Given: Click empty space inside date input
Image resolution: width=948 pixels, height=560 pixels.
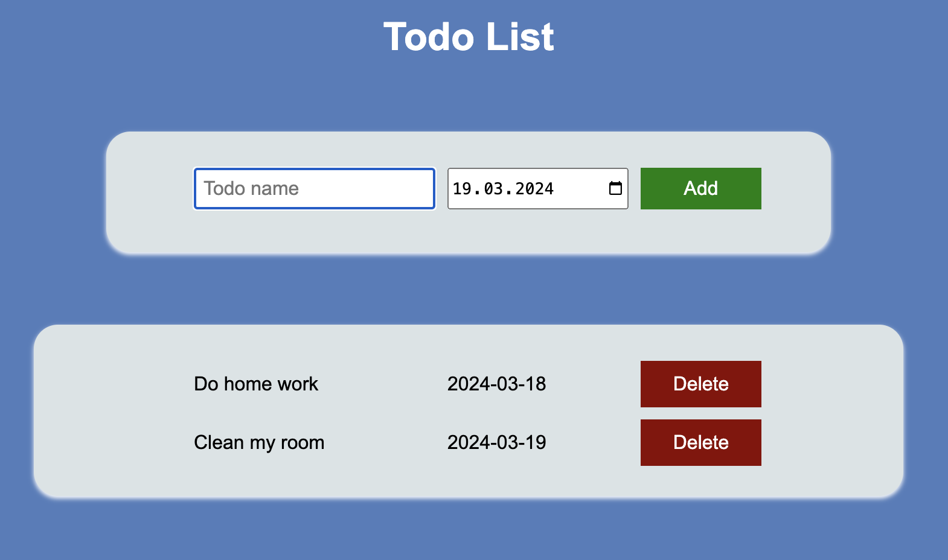Looking at the screenshot, I should 580,189.
